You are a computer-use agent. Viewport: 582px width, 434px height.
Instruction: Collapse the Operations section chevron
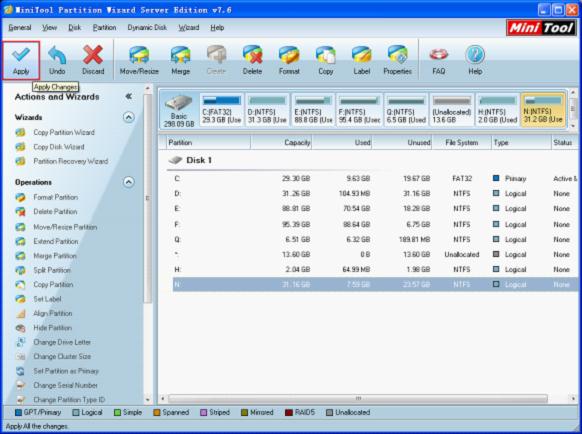click(x=128, y=182)
